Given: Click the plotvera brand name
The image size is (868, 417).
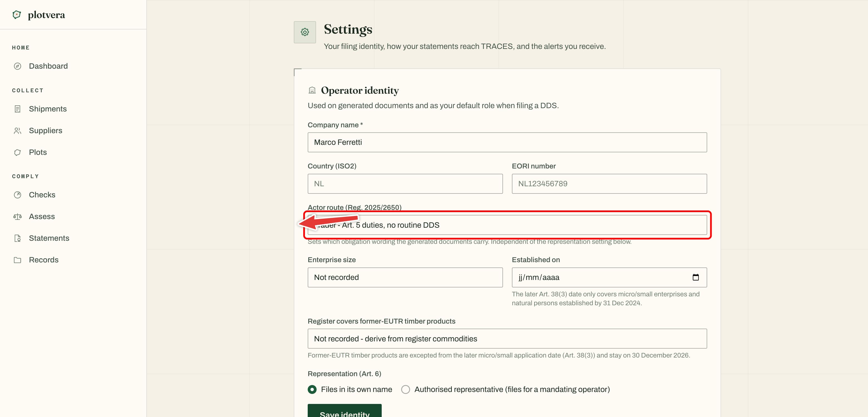Looking at the screenshot, I should (x=46, y=15).
